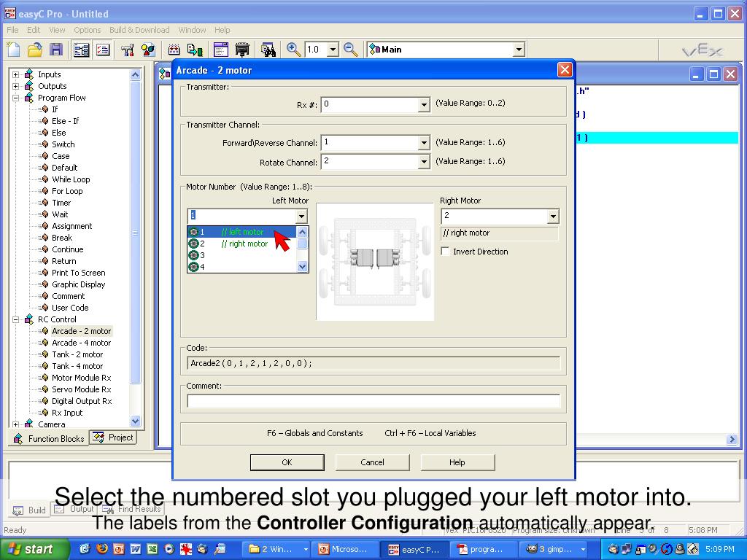The height and width of the screenshot is (560, 747).
Task: Select the User Code tree item
Action: 70,308
